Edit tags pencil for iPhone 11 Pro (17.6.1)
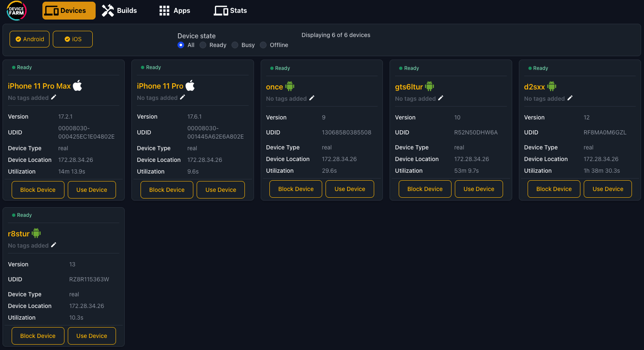 click(x=183, y=97)
